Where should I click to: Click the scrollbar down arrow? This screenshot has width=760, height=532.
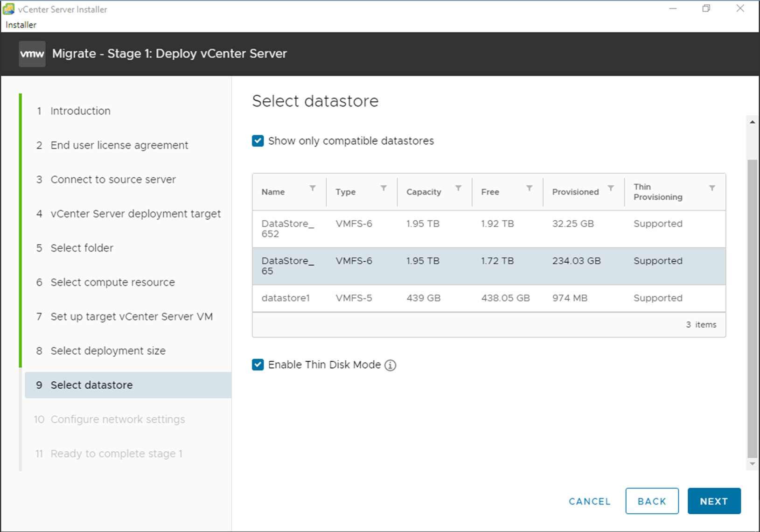752,464
